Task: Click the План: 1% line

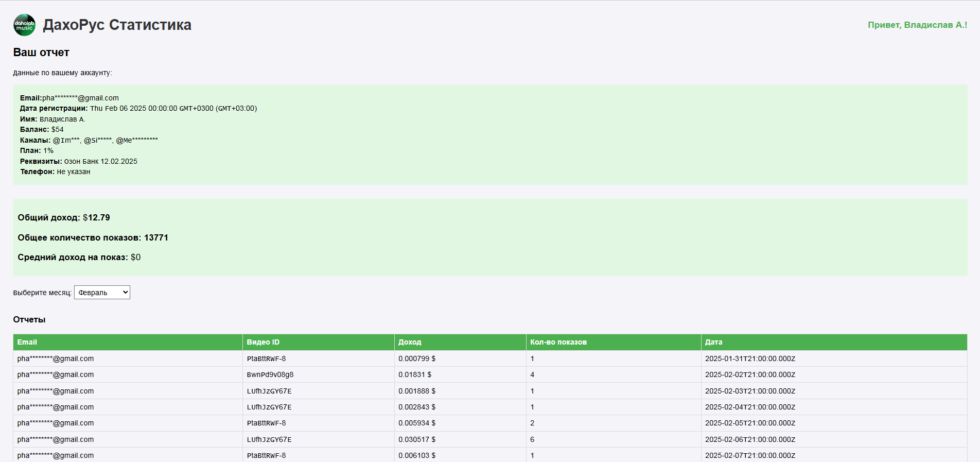Action: [x=37, y=150]
